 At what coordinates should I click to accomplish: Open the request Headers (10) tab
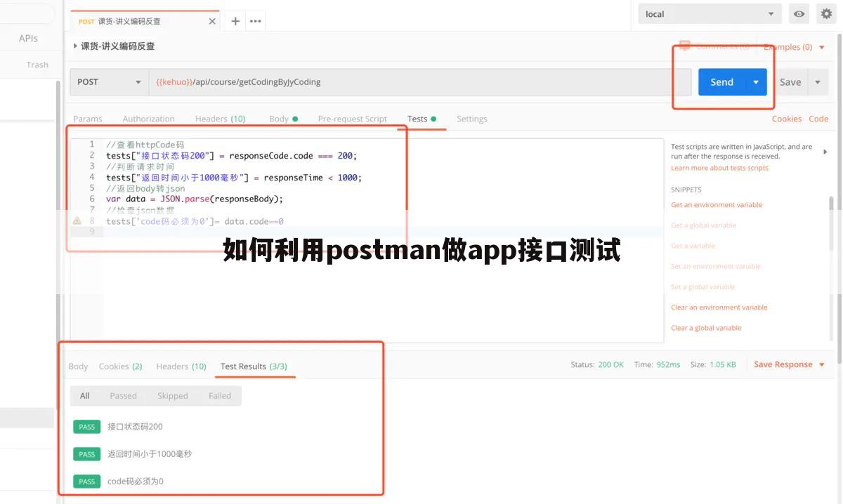[221, 119]
